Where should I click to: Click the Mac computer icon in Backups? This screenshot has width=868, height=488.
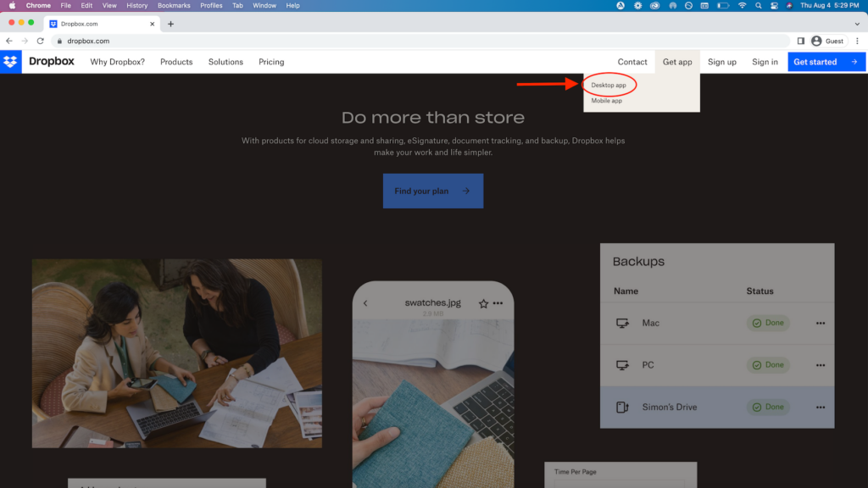(622, 323)
